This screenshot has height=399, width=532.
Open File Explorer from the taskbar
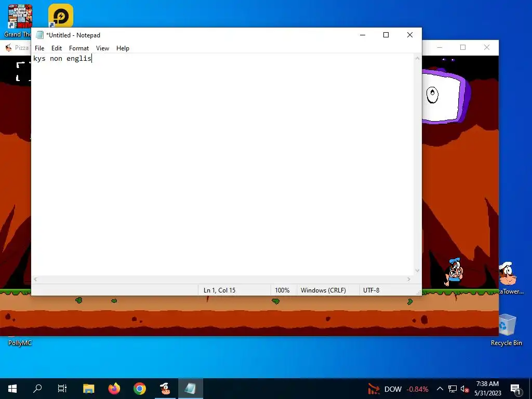(x=88, y=389)
